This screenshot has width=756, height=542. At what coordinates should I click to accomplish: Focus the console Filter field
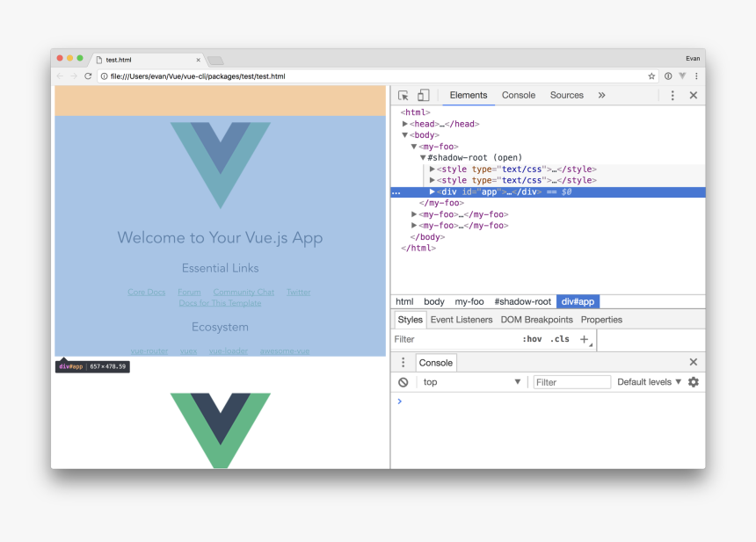click(571, 382)
